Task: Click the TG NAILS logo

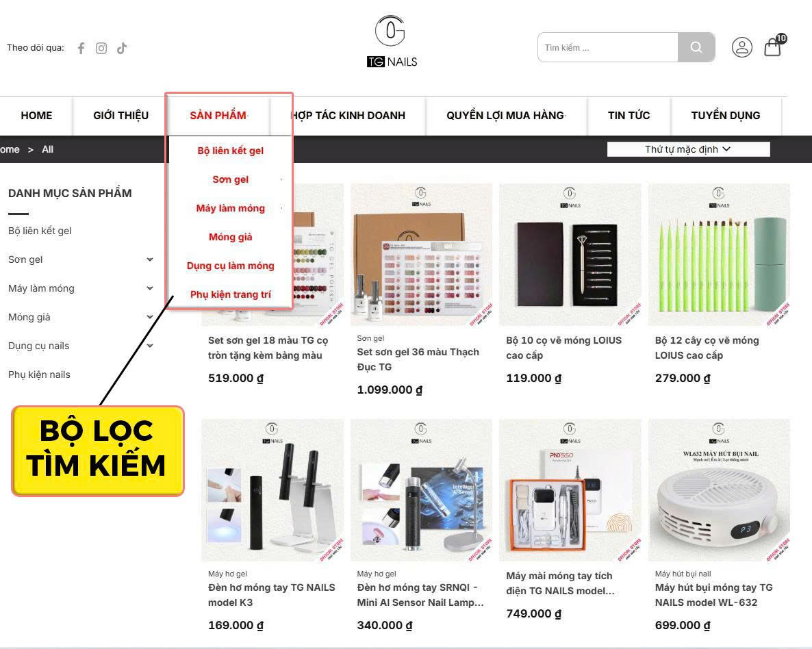Action: pos(392,42)
